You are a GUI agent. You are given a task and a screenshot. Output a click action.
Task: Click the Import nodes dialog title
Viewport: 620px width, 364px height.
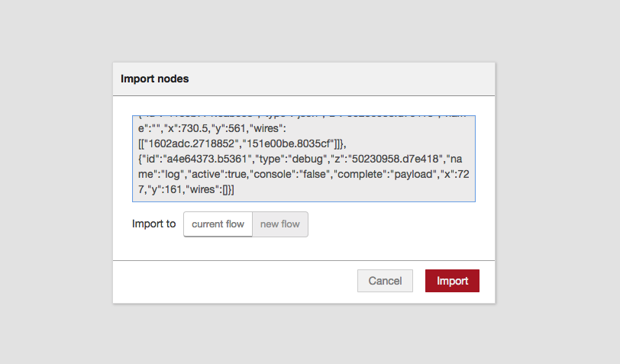(154, 79)
